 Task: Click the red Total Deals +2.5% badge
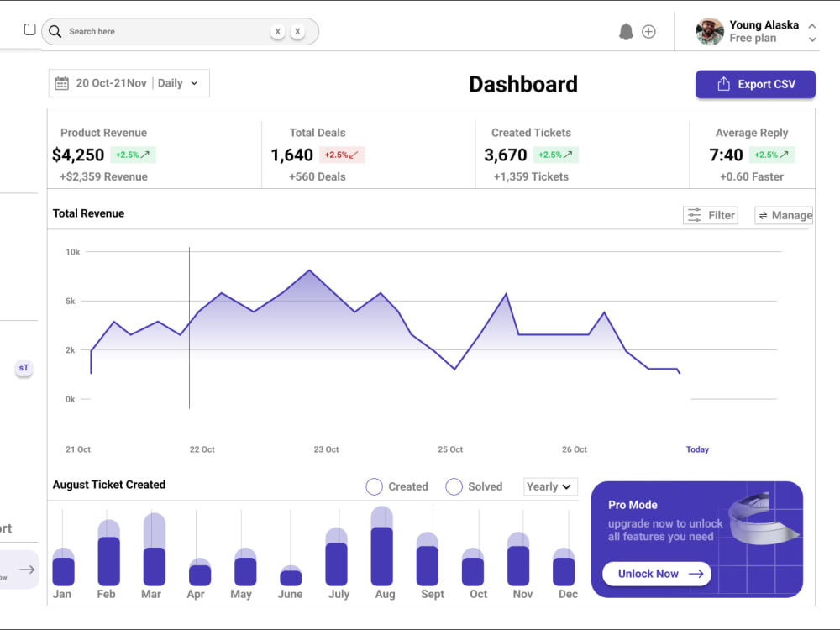(342, 155)
